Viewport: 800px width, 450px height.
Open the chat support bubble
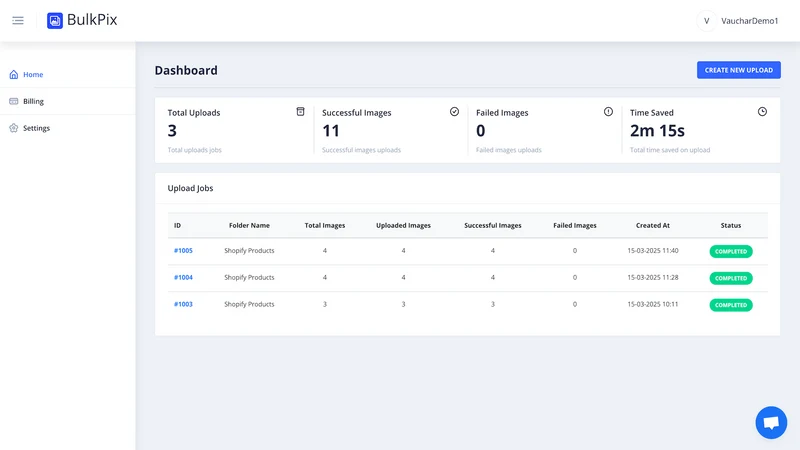(x=771, y=422)
